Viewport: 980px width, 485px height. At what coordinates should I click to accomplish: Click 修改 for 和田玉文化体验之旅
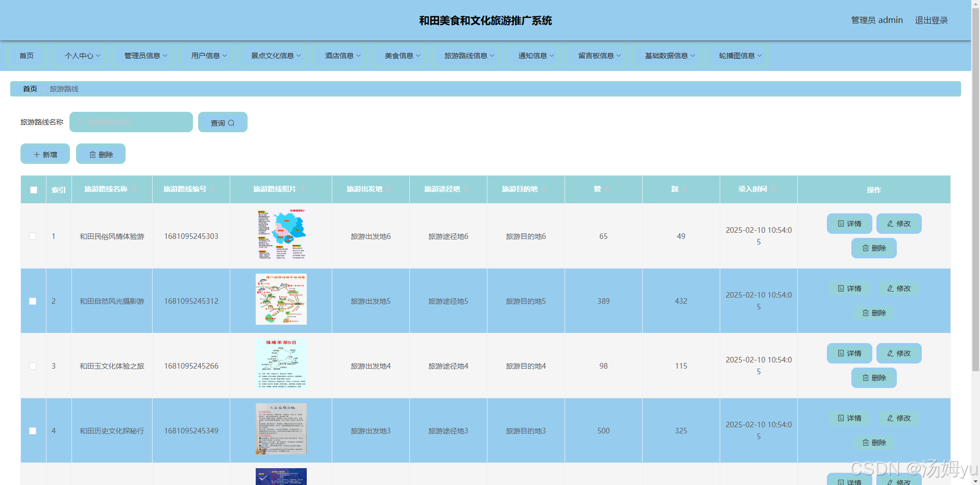[x=899, y=353]
